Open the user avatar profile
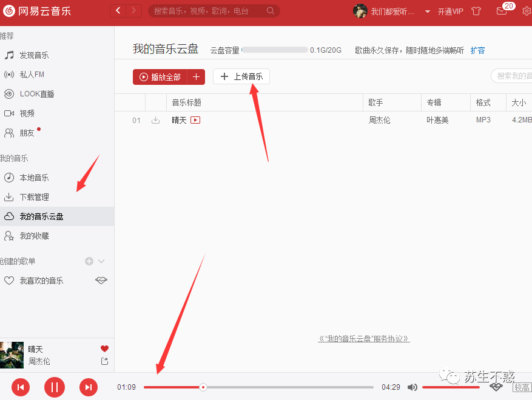The image size is (532, 400). [x=360, y=11]
